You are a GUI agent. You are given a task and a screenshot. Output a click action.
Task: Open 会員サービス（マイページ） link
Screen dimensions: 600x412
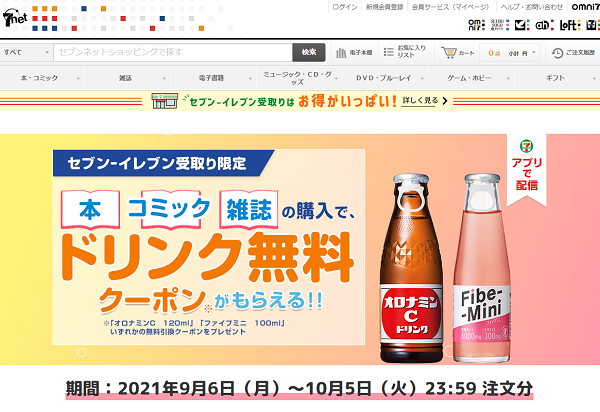click(450, 7)
